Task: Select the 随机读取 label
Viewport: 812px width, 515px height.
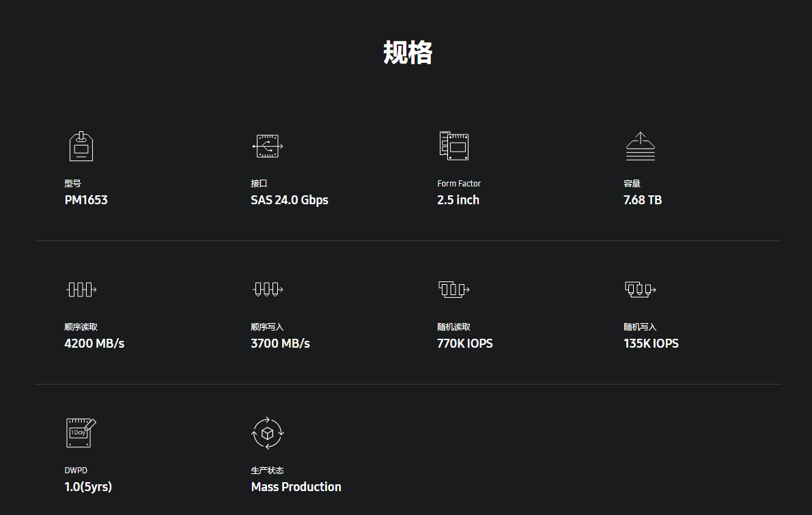Action: [x=453, y=327]
